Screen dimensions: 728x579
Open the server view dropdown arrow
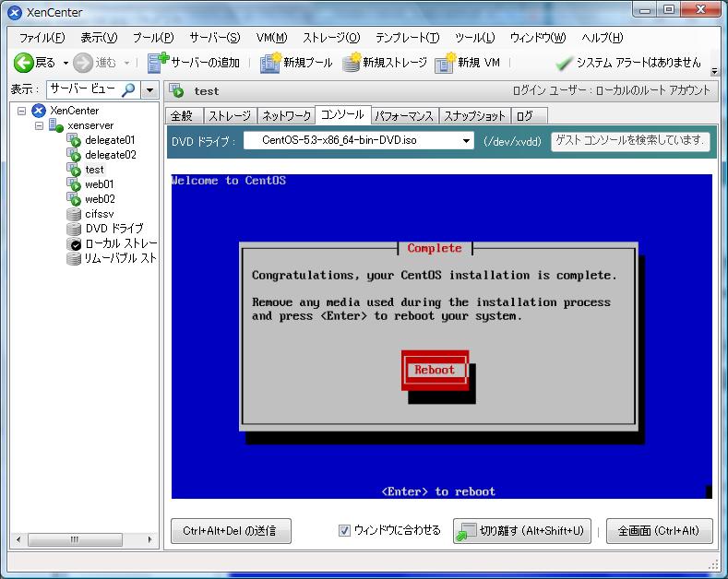tap(150, 89)
